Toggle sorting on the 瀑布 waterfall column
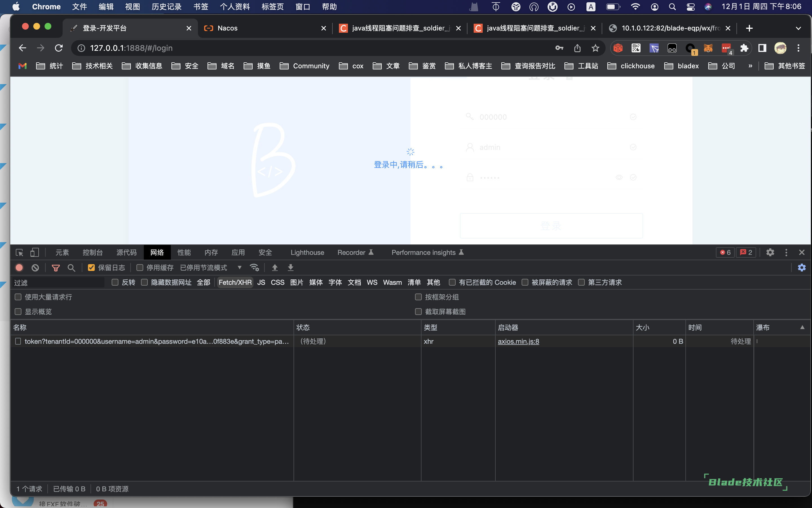 click(782, 327)
